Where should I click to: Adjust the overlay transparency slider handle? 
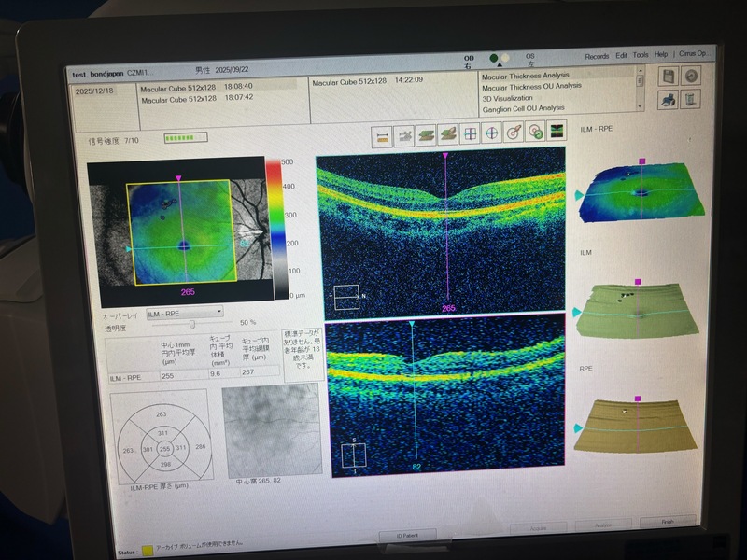pos(192,324)
